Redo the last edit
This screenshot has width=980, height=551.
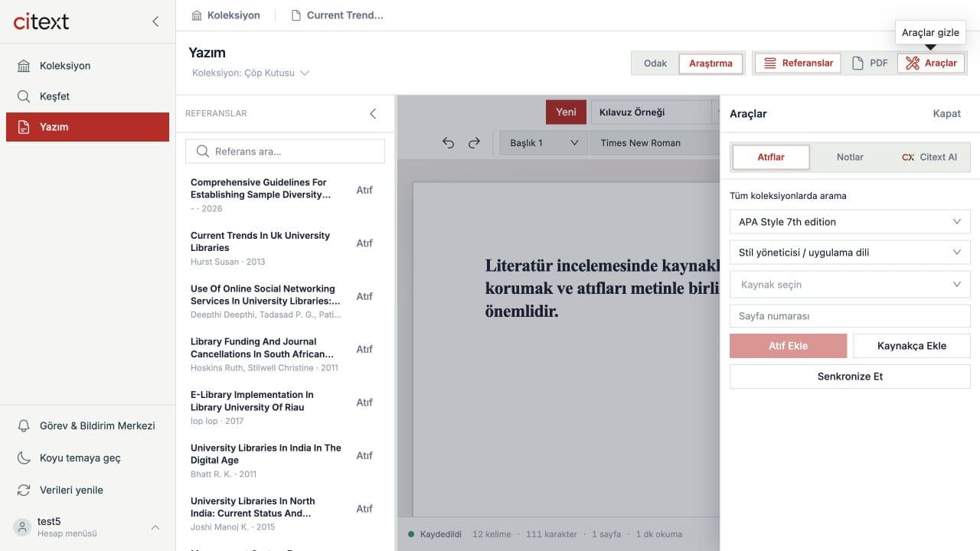click(474, 143)
